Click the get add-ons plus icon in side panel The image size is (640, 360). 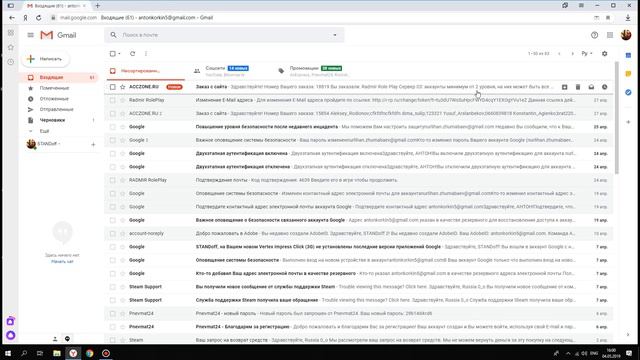(628, 122)
